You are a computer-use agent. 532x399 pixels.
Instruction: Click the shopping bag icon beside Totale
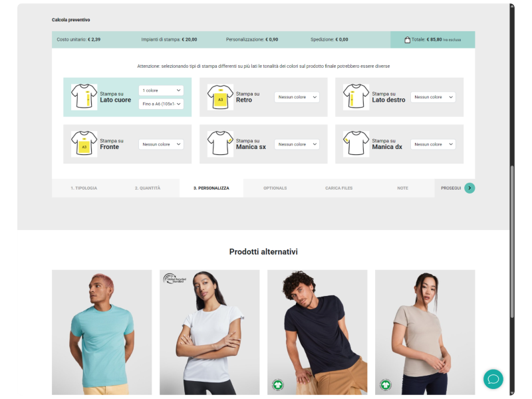(407, 40)
